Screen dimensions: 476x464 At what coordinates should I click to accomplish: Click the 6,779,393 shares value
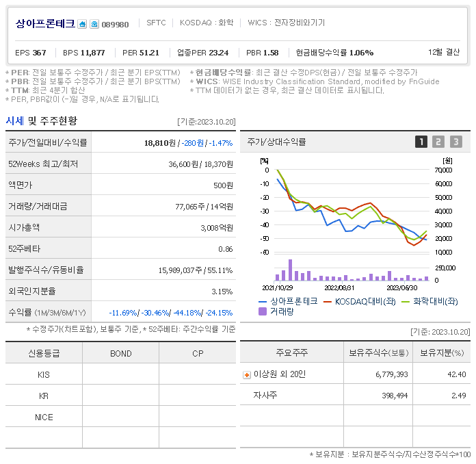pyautogui.click(x=392, y=374)
